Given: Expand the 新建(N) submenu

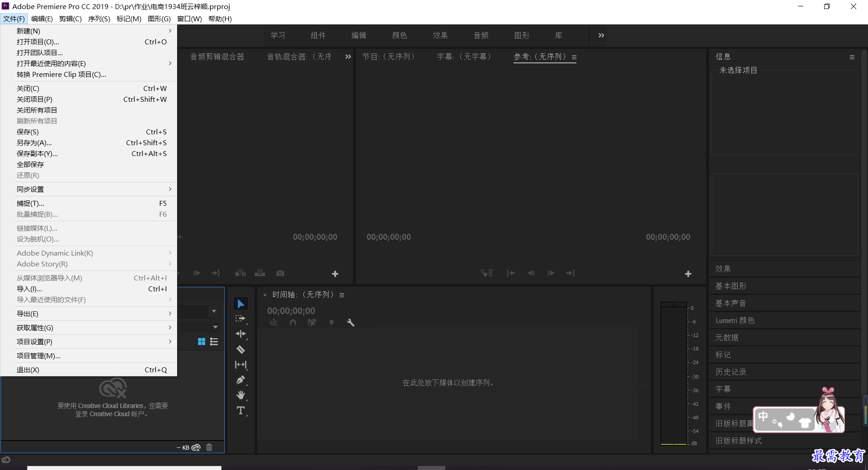Looking at the screenshot, I should tap(89, 31).
